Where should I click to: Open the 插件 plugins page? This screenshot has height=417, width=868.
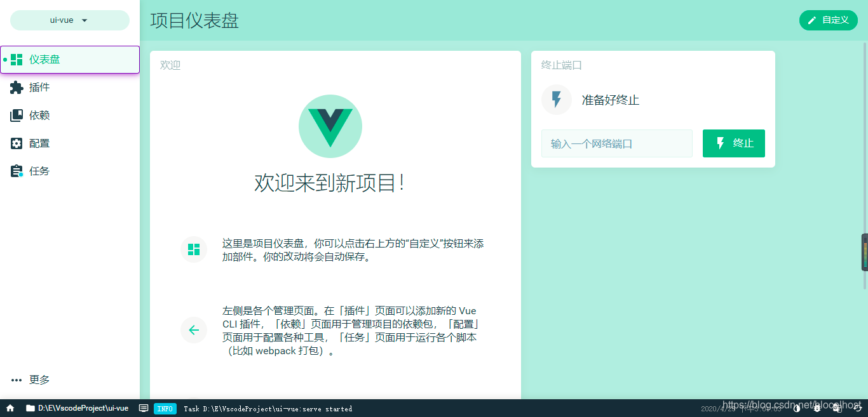(70, 88)
